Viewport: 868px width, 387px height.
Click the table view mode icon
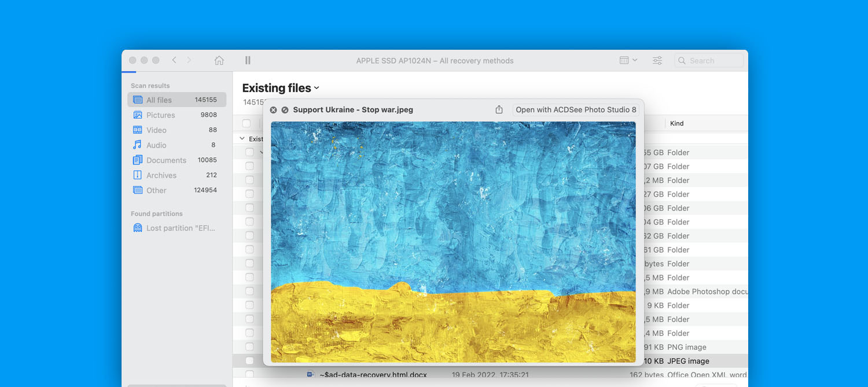(x=624, y=60)
